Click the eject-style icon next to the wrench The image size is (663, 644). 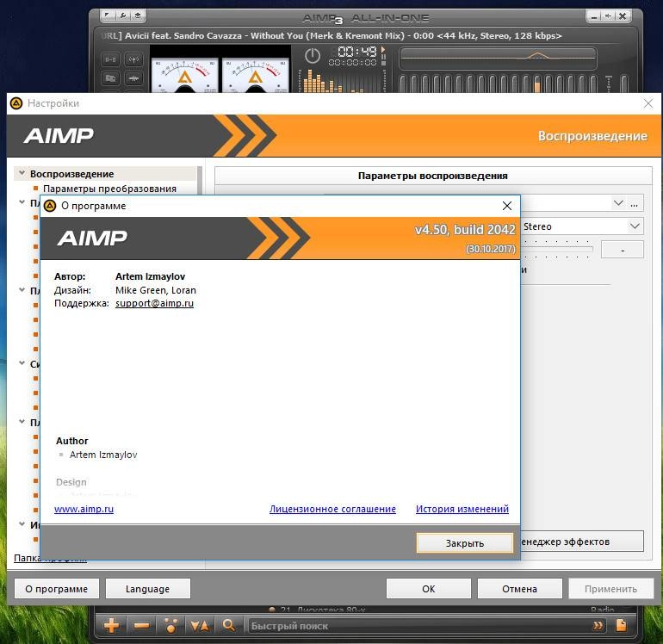click(138, 16)
